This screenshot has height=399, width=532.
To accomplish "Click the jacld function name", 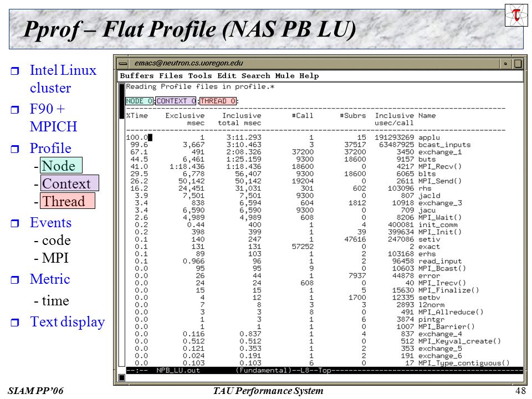I will point(429,196).
